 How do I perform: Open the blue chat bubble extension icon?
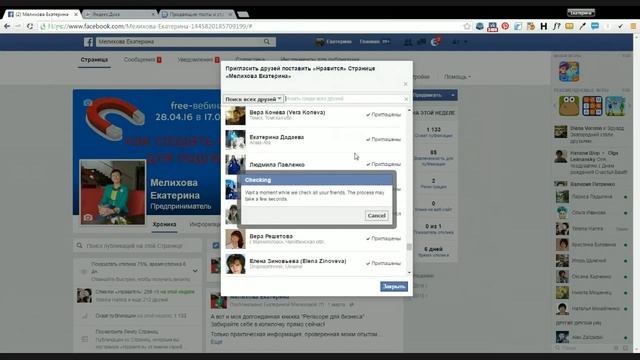click(x=595, y=26)
